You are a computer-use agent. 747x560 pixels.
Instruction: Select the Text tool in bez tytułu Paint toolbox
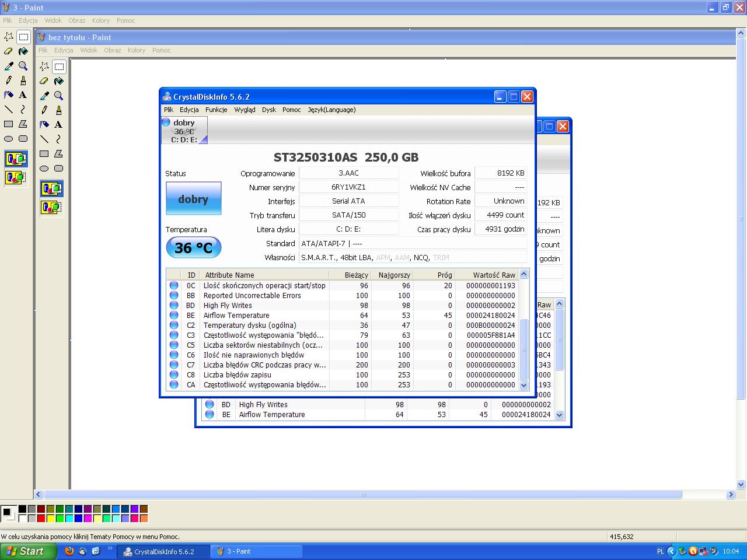point(59,125)
